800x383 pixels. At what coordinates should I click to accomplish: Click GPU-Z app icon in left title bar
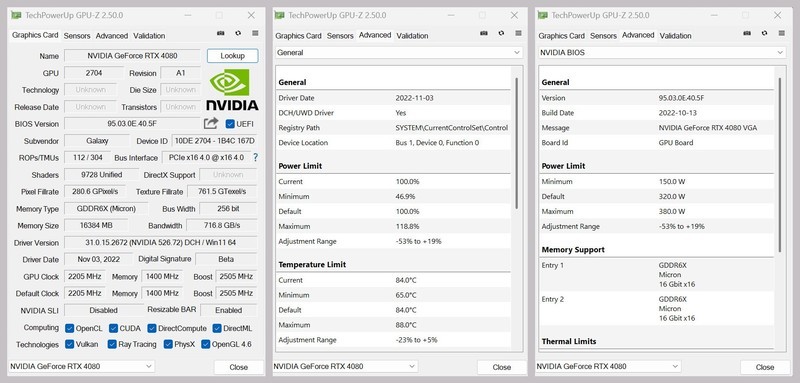(x=16, y=15)
